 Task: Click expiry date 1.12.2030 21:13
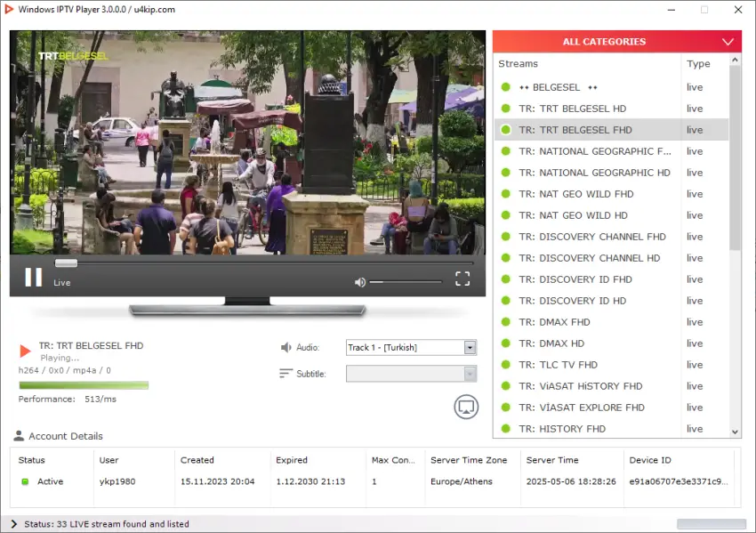310,481
